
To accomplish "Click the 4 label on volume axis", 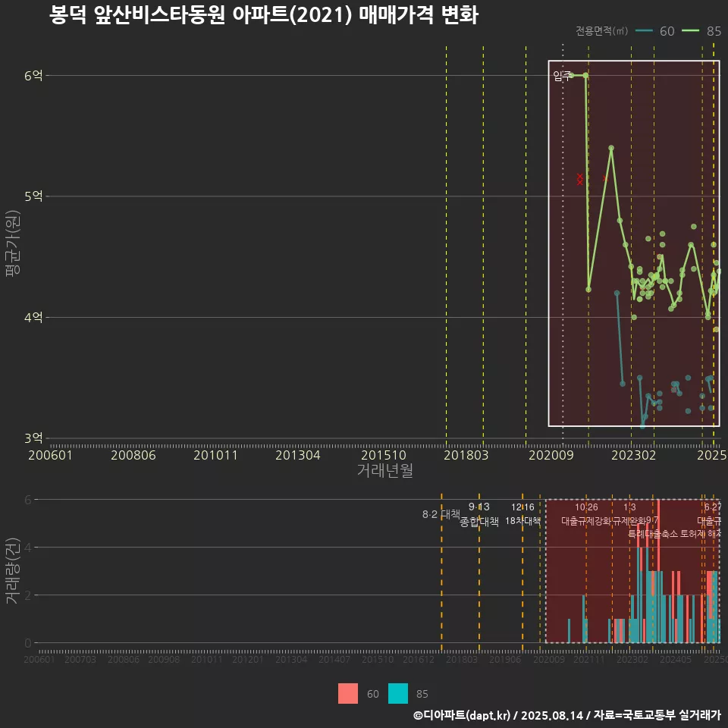I will pos(28,548).
